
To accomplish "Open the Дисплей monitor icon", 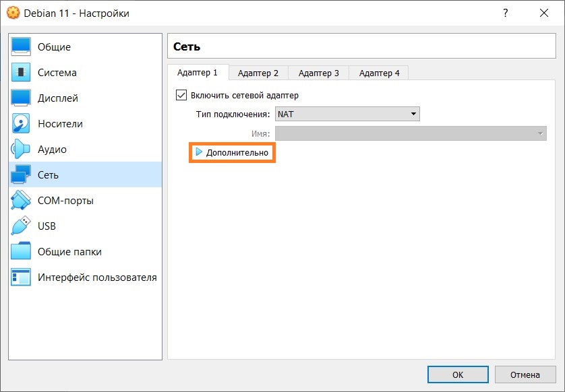I will (x=21, y=98).
